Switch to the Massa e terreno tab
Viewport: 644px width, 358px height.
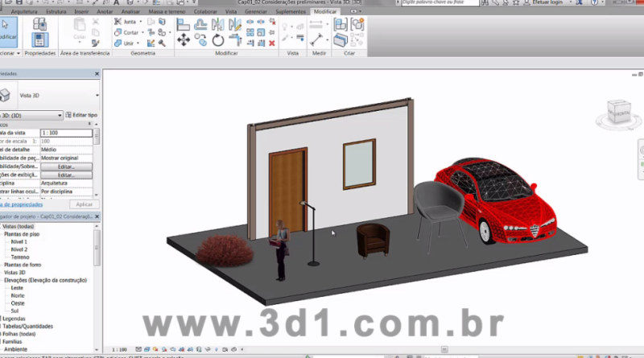(167, 11)
